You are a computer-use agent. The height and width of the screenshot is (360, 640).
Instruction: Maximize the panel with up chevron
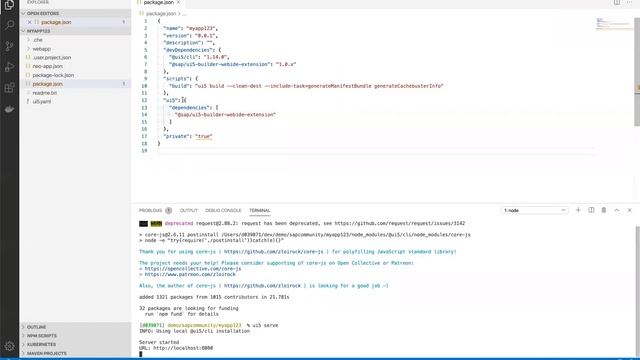(x=617, y=210)
